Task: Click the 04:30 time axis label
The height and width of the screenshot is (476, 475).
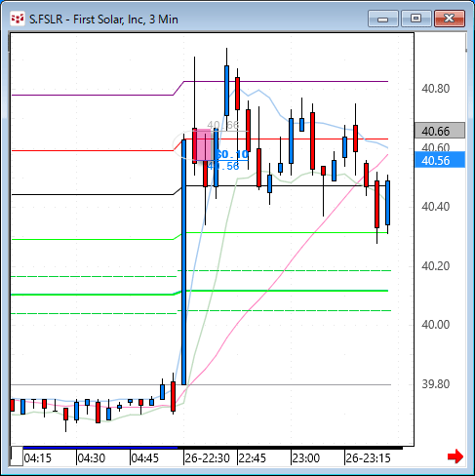Action: [x=92, y=458]
